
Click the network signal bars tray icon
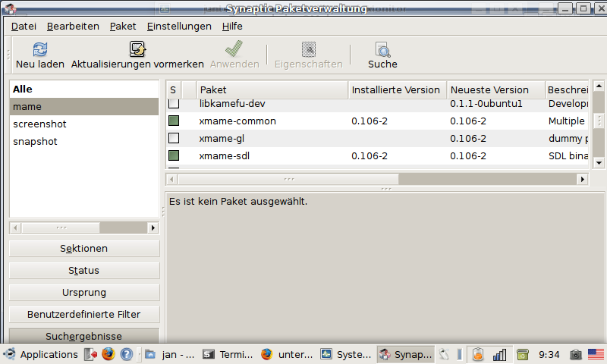pyautogui.click(x=499, y=355)
